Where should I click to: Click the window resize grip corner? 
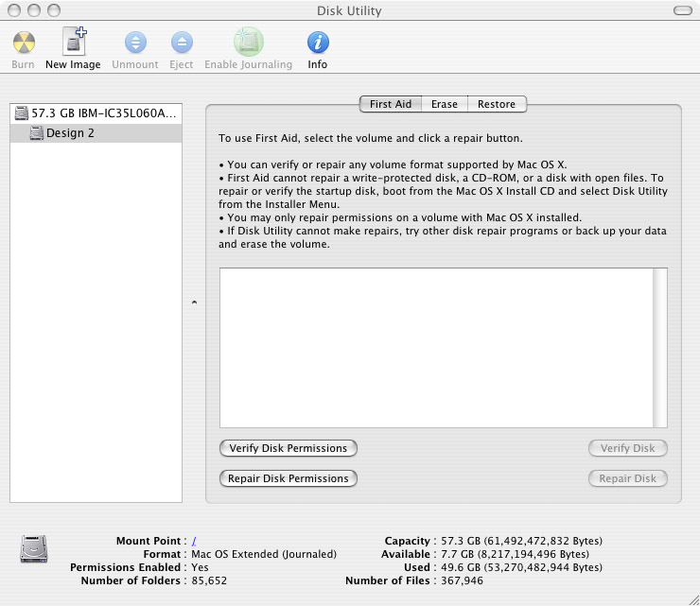693,600
